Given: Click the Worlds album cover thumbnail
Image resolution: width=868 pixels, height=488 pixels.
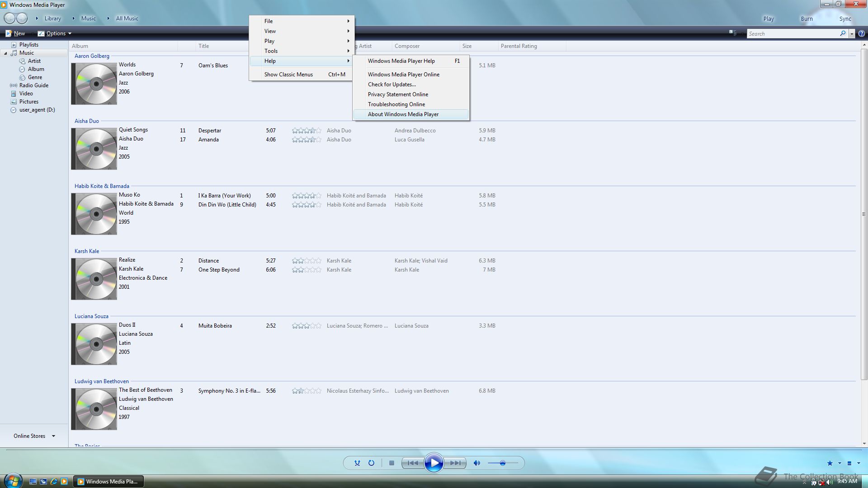Looking at the screenshot, I should pos(94,84).
